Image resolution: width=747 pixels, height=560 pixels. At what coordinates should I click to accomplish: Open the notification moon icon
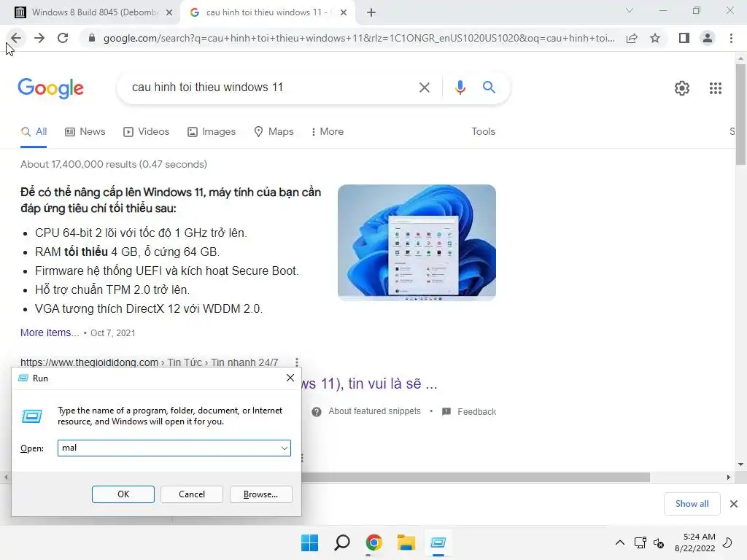[727, 542]
